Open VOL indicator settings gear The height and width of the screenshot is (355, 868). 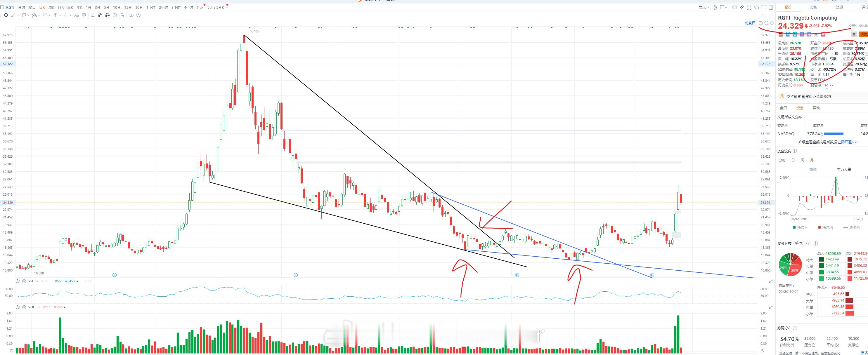pyautogui.click(x=18, y=307)
